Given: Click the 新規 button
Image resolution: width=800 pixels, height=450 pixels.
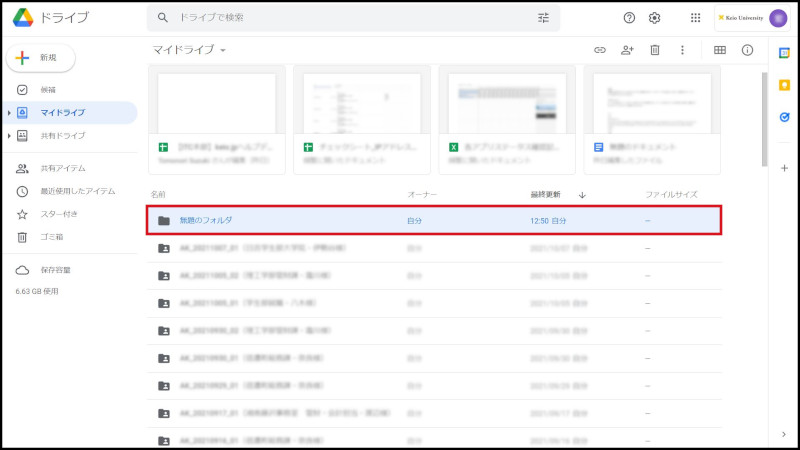Looking at the screenshot, I should pyautogui.click(x=40, y=58).
